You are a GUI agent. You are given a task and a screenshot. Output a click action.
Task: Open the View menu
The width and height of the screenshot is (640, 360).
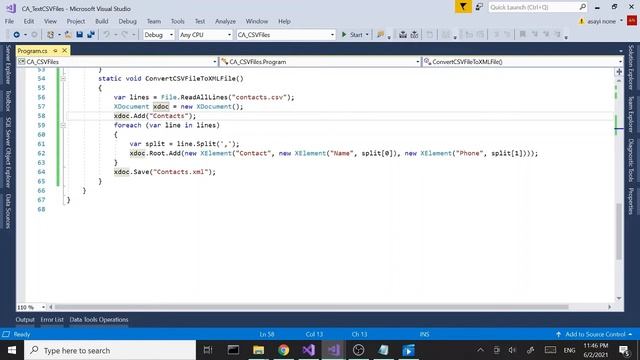pyautogui.click(x=50, y=21)
